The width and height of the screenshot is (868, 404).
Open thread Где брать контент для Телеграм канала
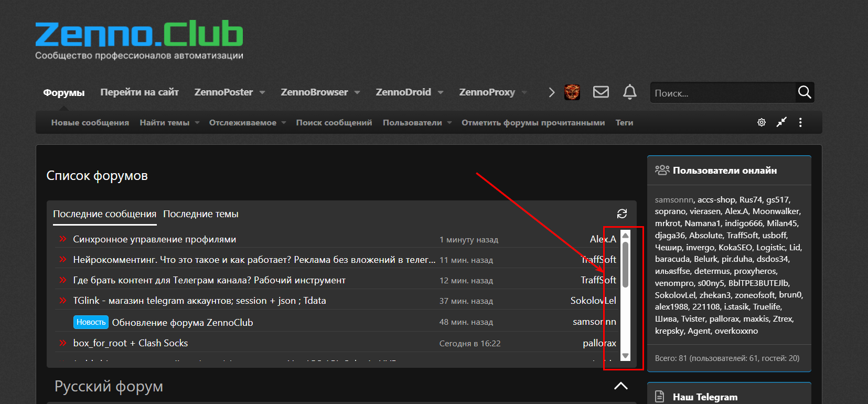(209, 280)
